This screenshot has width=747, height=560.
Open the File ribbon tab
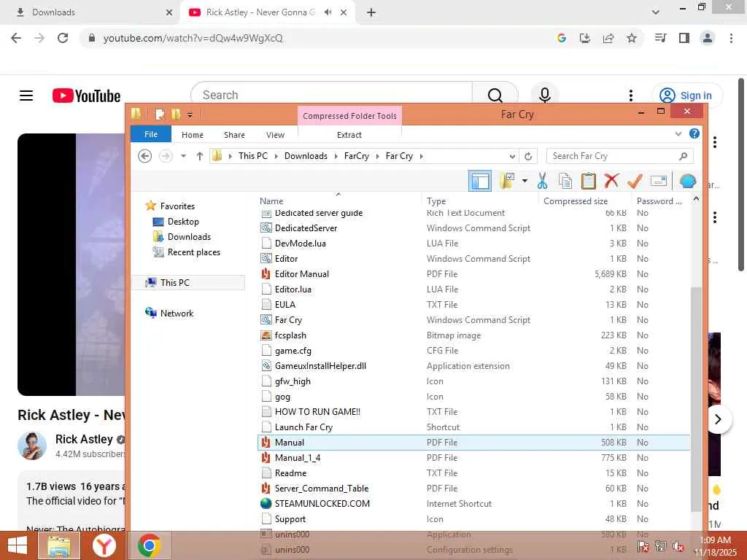151,135
